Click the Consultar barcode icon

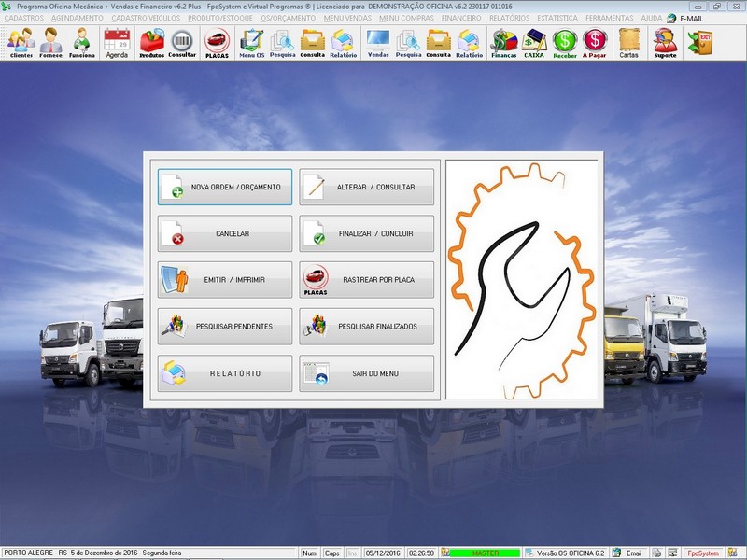pos(182,43)
